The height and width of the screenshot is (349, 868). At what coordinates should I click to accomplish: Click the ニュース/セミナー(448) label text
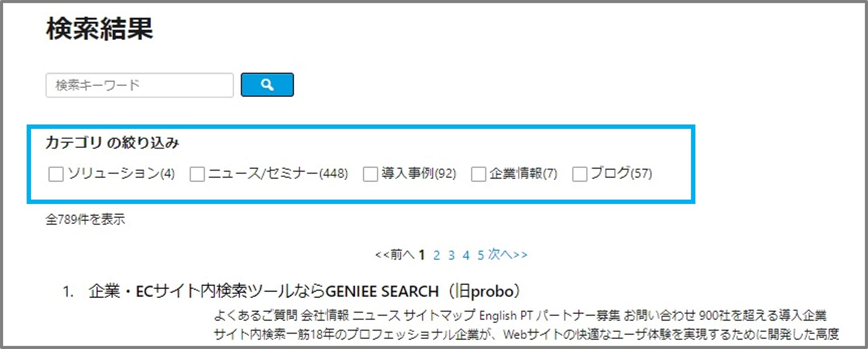[278, 173]
